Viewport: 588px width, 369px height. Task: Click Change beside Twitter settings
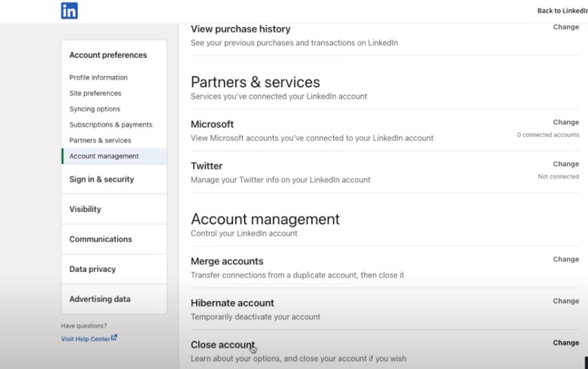pos(565,164)
